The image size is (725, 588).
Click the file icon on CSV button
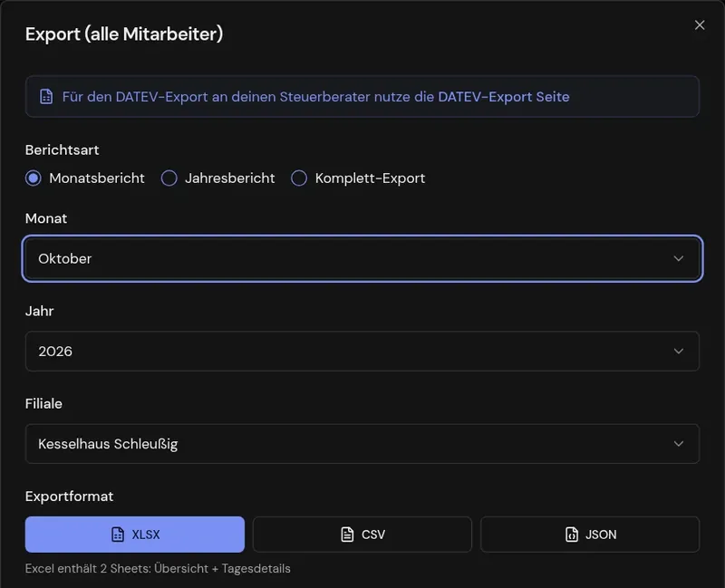[347, 535]
